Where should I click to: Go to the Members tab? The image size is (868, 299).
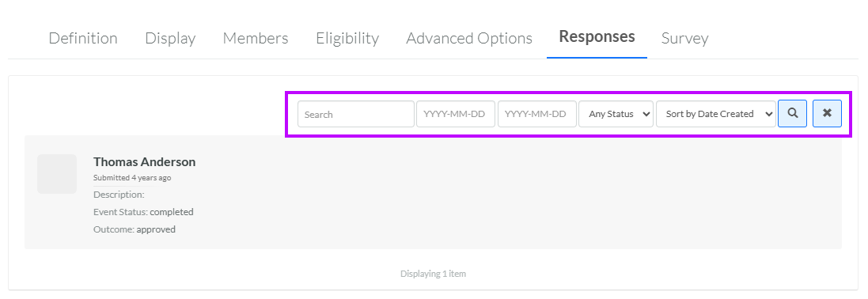click(256, 38)
